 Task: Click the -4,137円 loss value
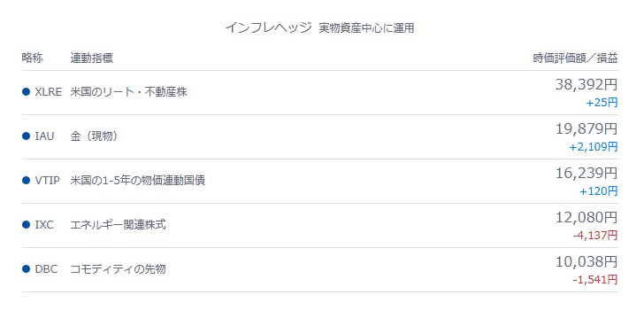pos(595,235)
